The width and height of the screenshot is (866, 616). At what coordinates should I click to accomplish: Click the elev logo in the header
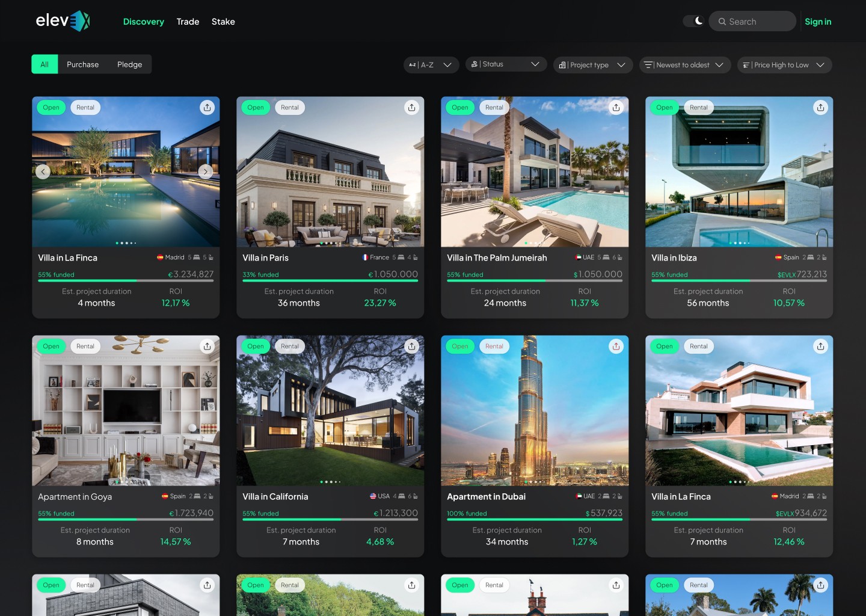point(63,21)
